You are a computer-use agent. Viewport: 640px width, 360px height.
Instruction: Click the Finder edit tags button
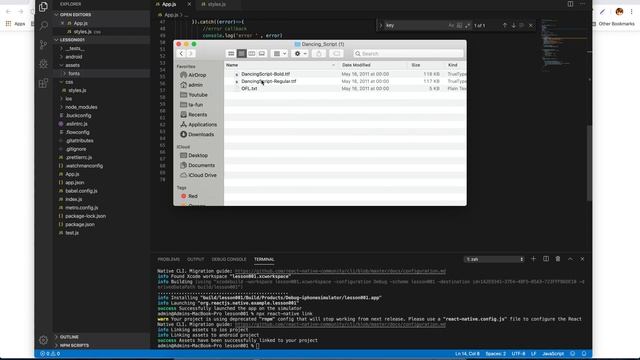(336, 53)
